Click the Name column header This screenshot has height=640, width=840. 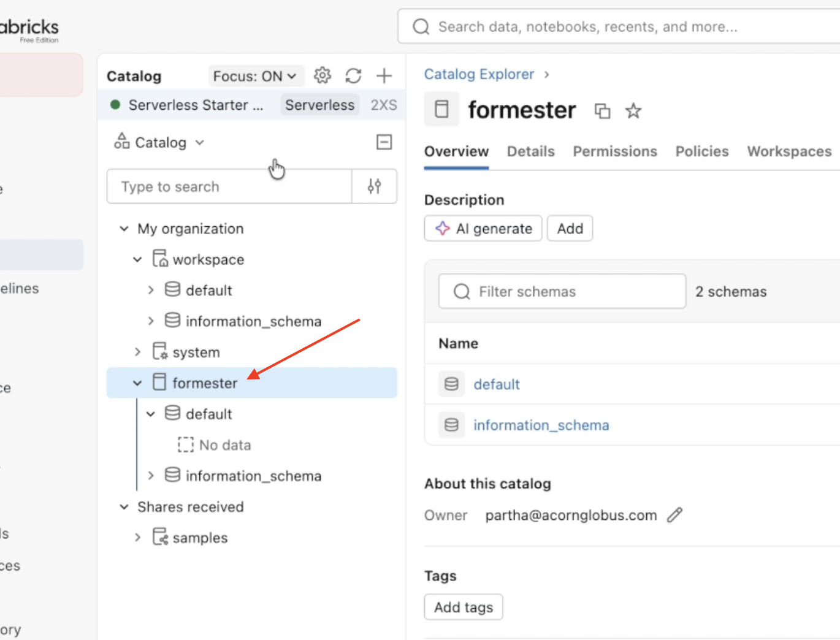[458, 343]
